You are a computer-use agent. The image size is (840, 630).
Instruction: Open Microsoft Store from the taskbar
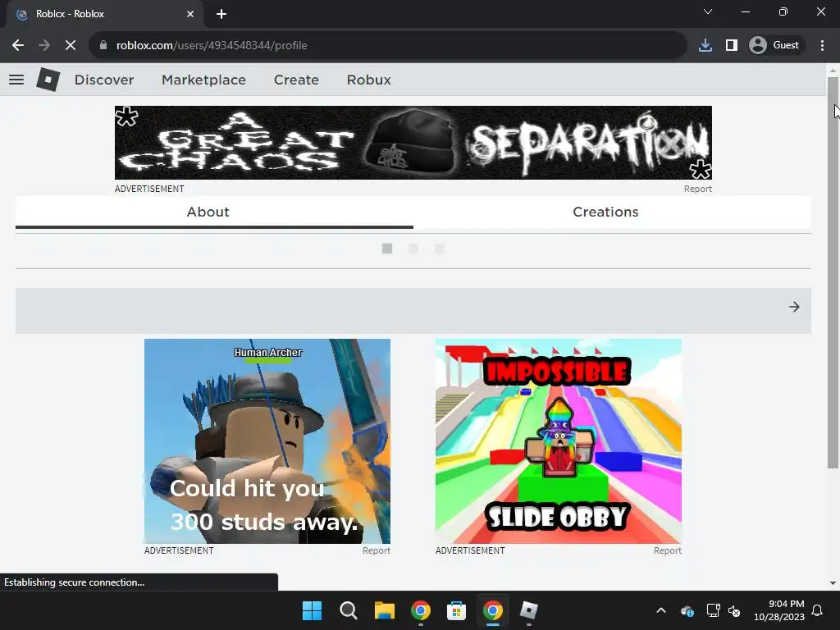[456, 610]
